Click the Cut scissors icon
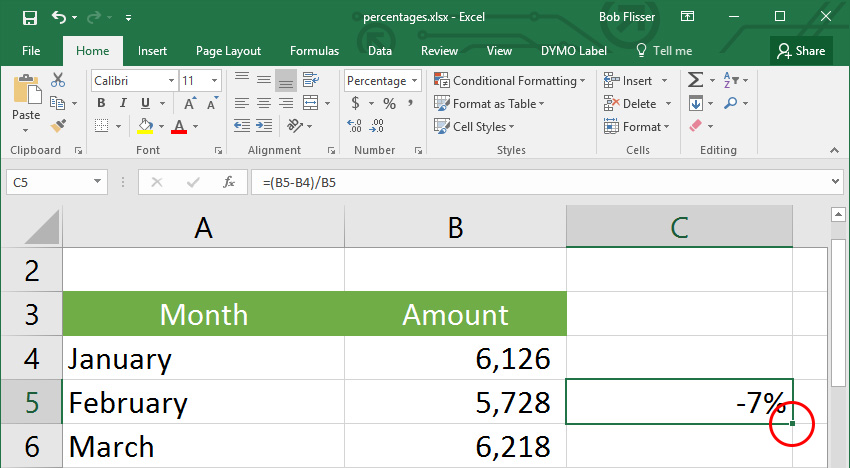Screen dimensions: 850x468 [x=58, y=80]
